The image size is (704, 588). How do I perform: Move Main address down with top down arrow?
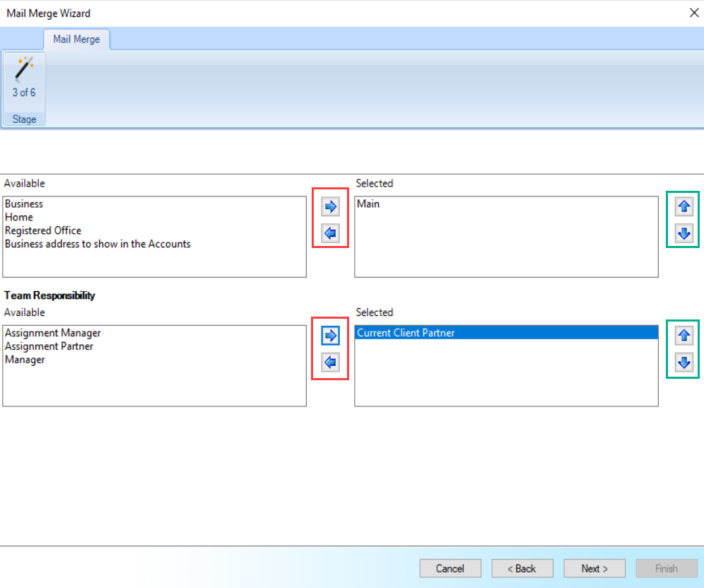point(684,233)
